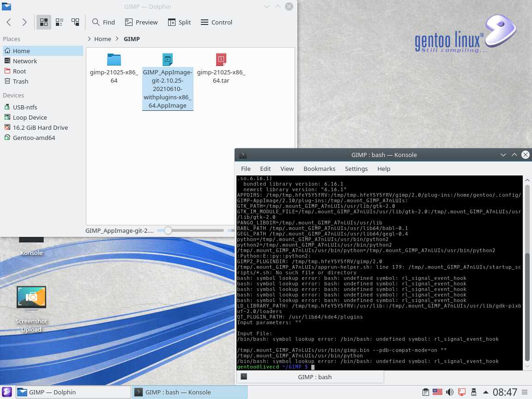The width and height of the screenshot is (532, 399).
Task: Toggle Preview in Dolphin toolbar
Action: tap(141, 22)
